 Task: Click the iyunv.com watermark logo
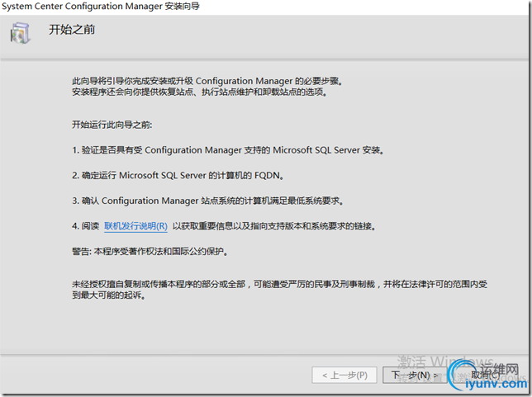pyautogui.click(x=496, y=383)
